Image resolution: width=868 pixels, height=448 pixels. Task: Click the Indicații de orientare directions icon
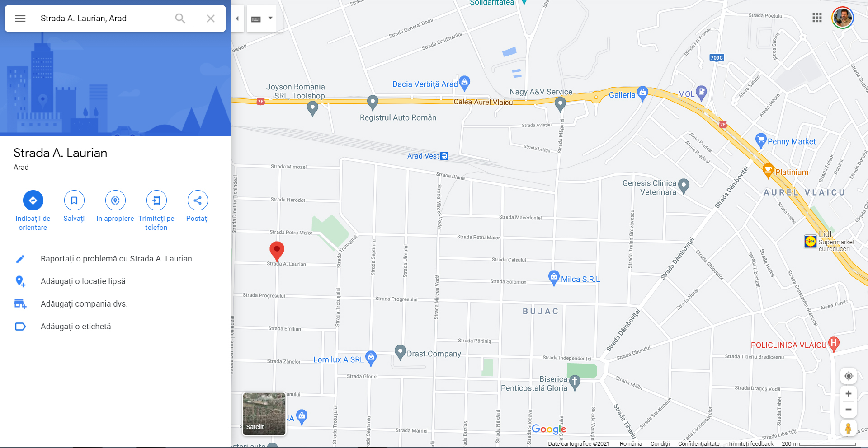coord(33,201)
